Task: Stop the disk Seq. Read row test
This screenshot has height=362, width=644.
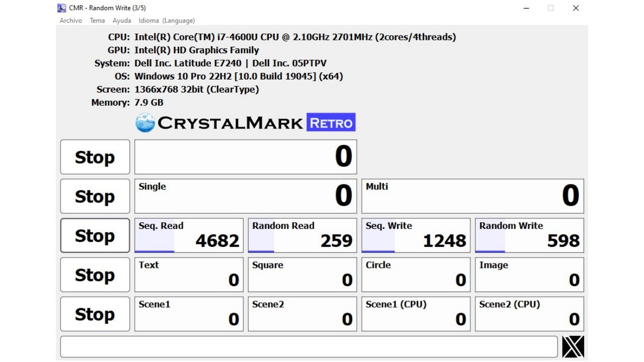Action: 95,235
